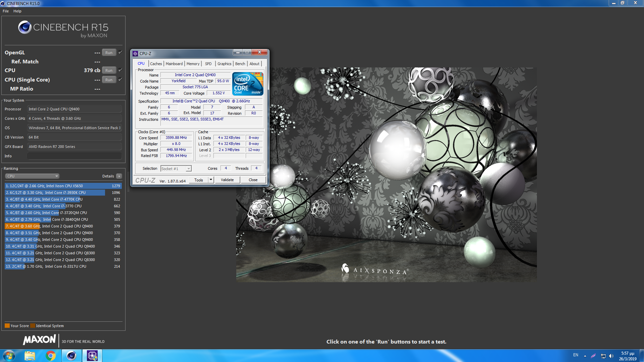Open the volume control tray icon
This screenshot has height=362, width=644.
click(x=611, y=356)
